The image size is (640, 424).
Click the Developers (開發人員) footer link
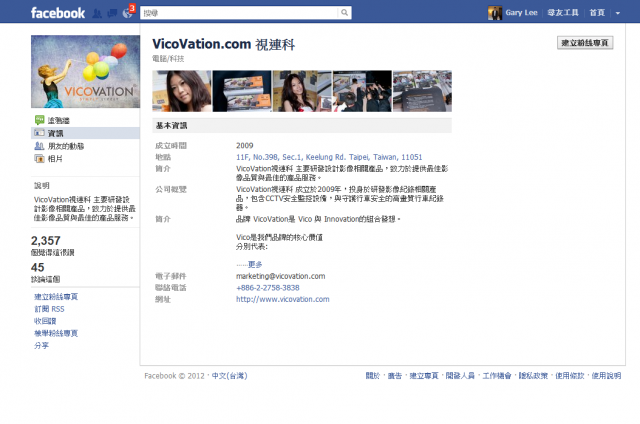(x=460, y=376)
